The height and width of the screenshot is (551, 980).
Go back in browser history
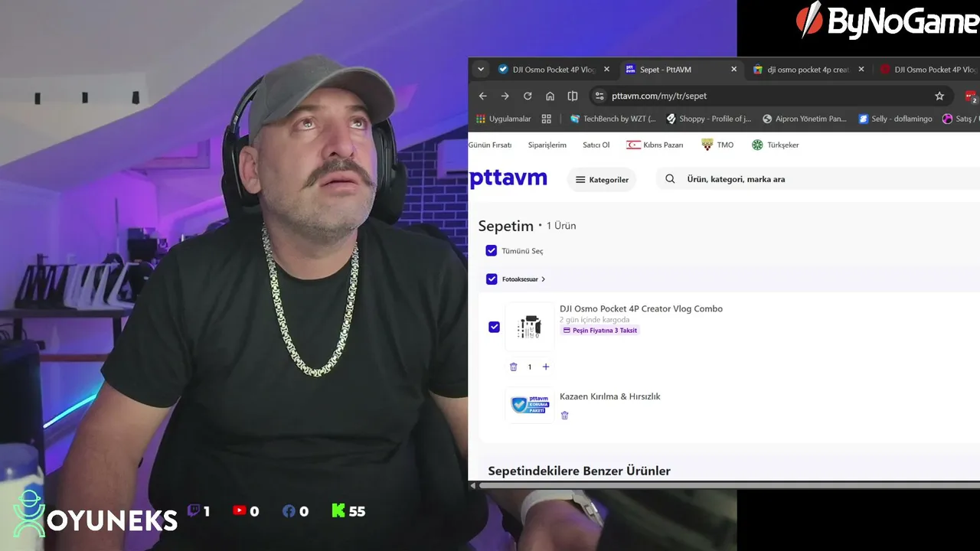(x=482, y=96)
